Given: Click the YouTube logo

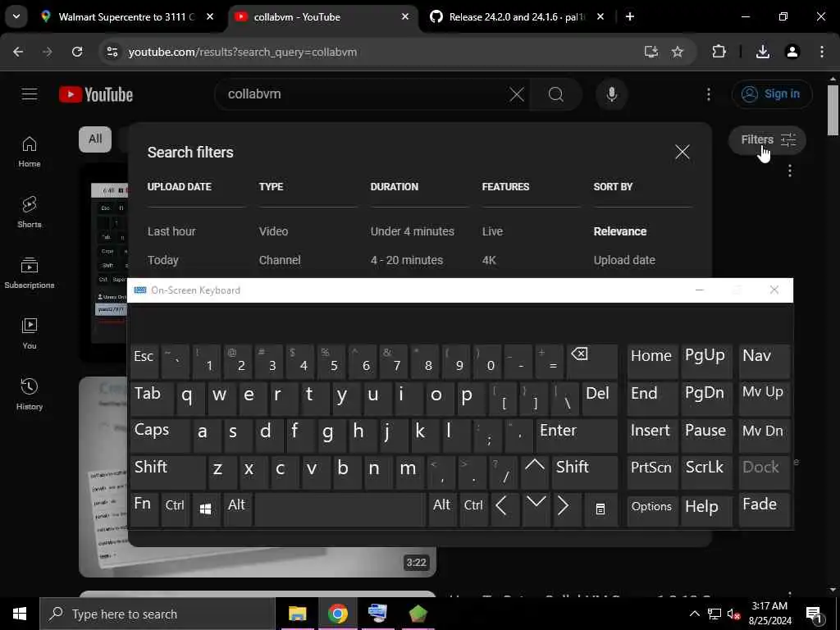Looking at the screenshot, I should point(96,94).
